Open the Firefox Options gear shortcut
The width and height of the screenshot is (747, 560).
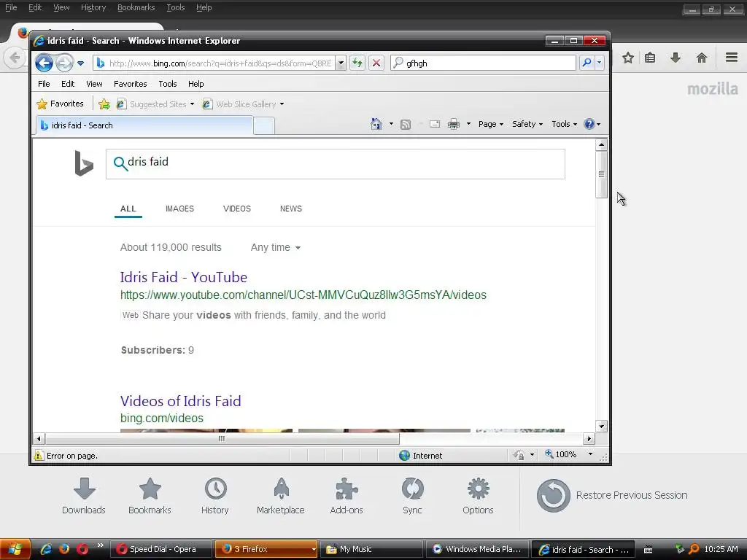[478, 496]
